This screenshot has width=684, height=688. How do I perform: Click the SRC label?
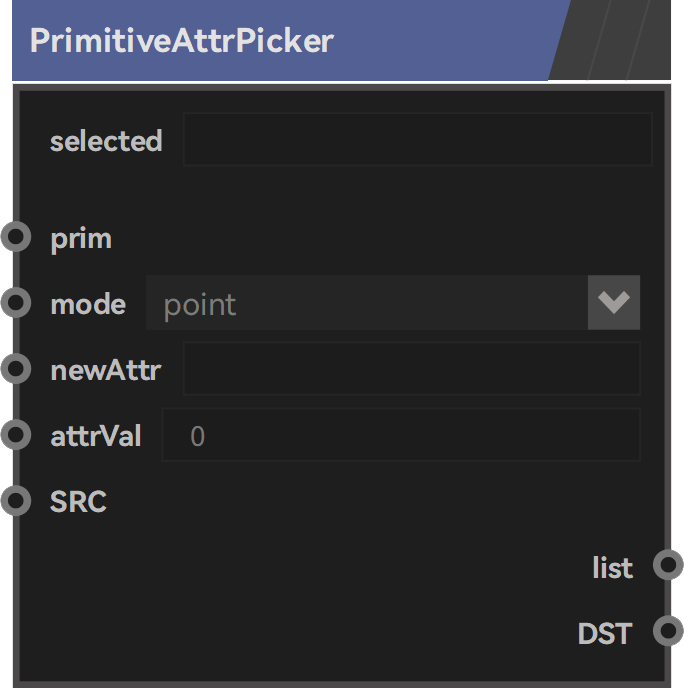tap(78, 501)
